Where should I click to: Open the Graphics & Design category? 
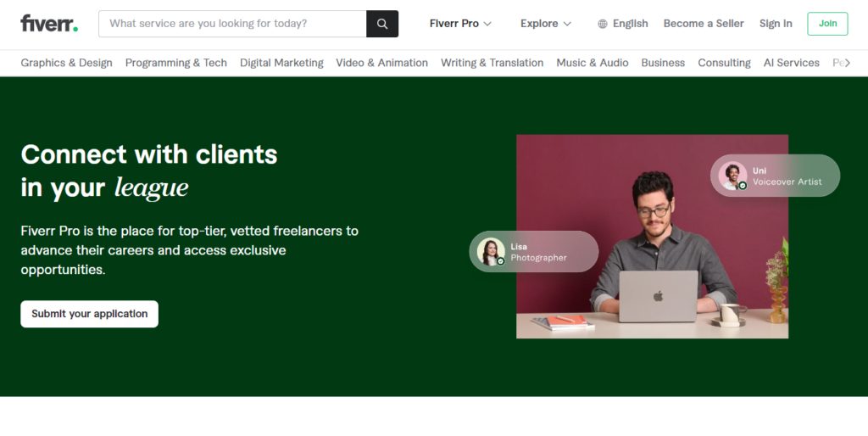66,63
